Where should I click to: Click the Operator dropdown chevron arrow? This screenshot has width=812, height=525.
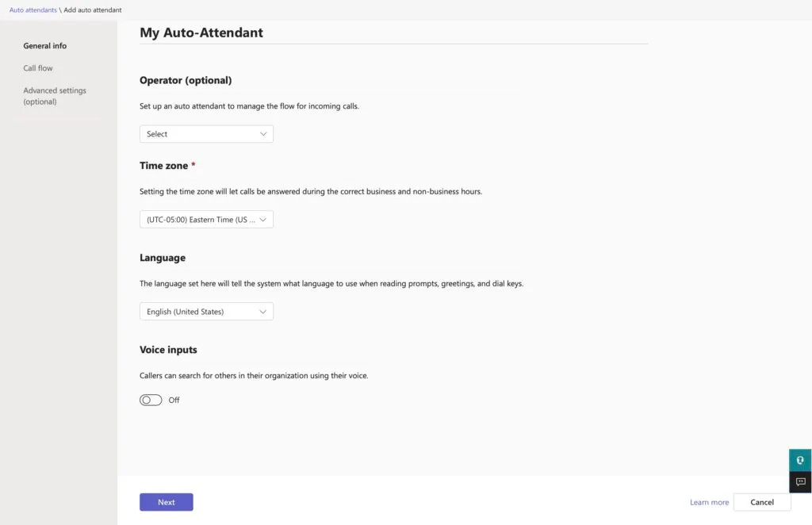pos(263,134)
